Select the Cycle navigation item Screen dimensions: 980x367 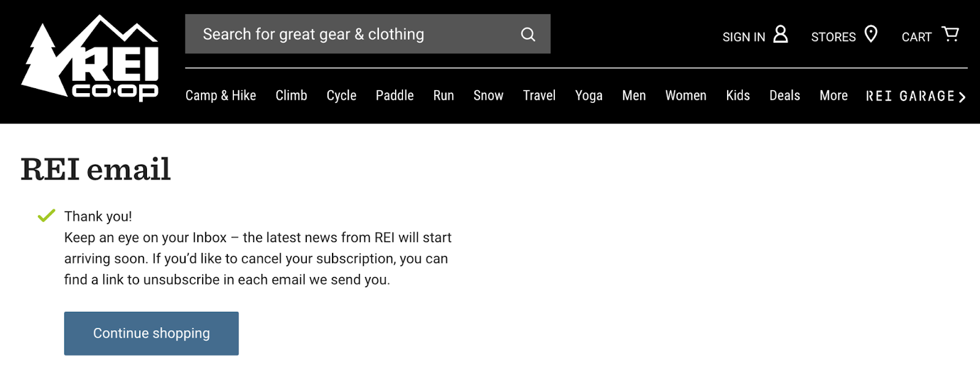pyautogui.click(x=341, y=96)
